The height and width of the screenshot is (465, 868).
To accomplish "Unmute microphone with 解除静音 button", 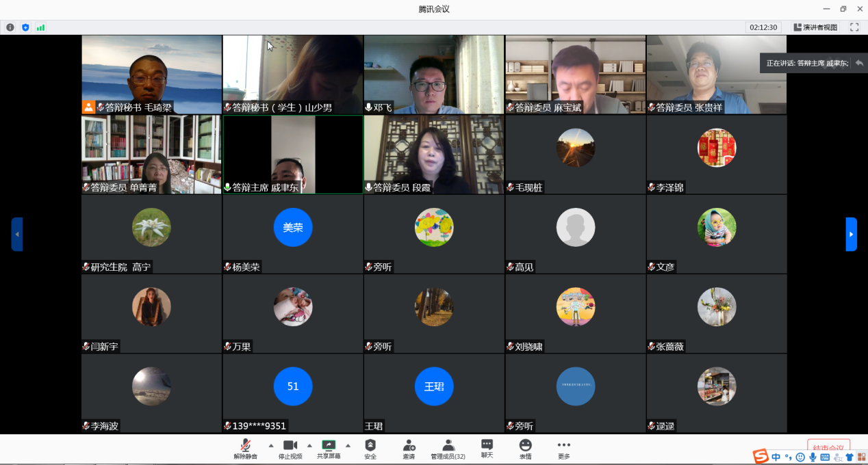I will tap(245, 448).
